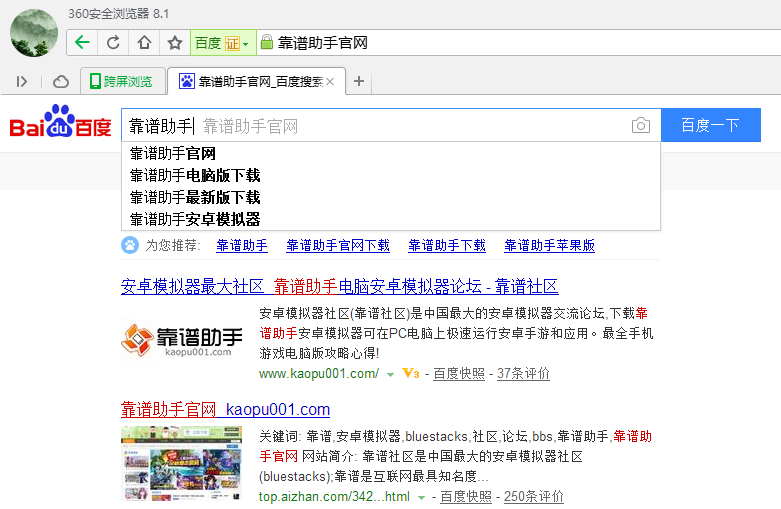Go to browser home page icon
This screenshot has width=781, height=509.
(x=144, y=43)
